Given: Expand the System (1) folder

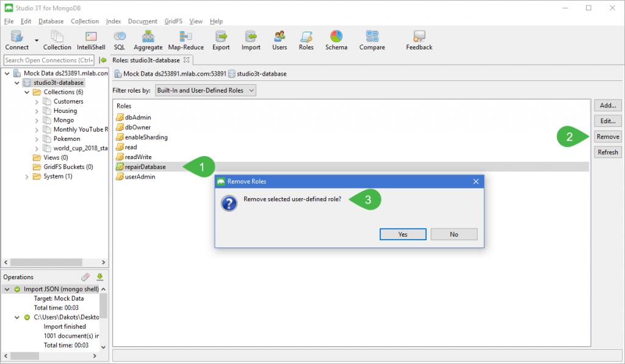Looking at the screenshot, I should coord(27,176).
